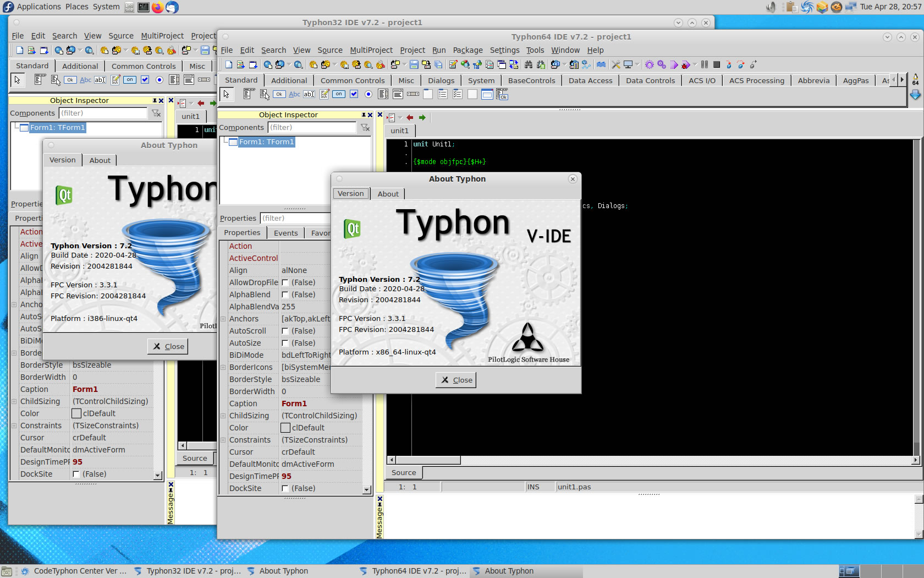Image resolution: width=924 pixels, height=578 pixels.
Task: Click the TToggleBox 'on' component in Typhon32 palette
Action: click(130, 80)
